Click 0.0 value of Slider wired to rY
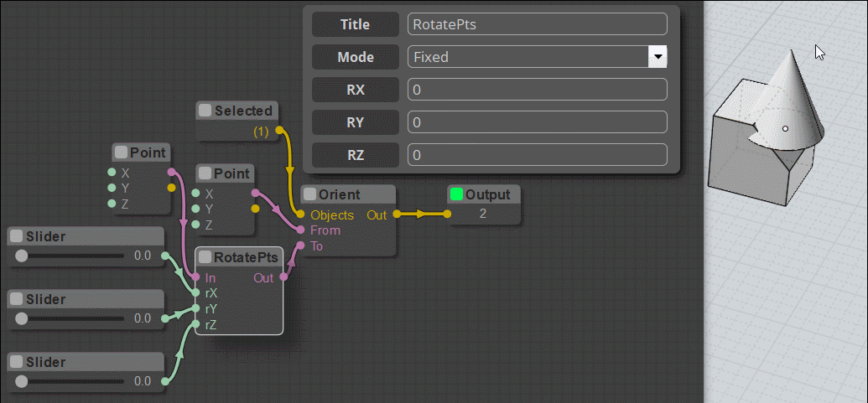 [143, 318]
